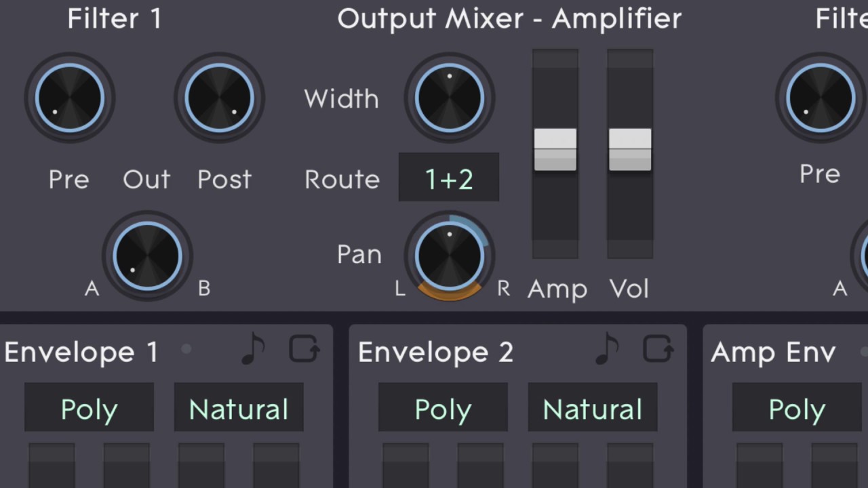Image resolution: width=868 pixels, height=488 pixels.
Task: Adjust the Filter 1 Post knob
Action: point(219,98)
